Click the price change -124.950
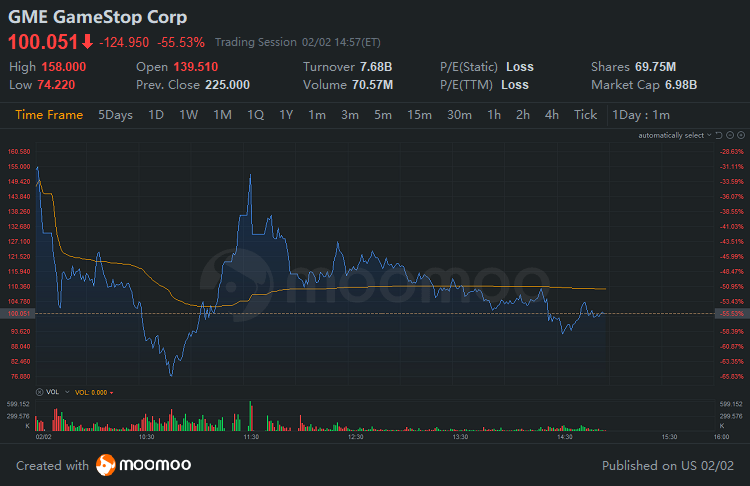750x486 pixels. coord(124,43)
